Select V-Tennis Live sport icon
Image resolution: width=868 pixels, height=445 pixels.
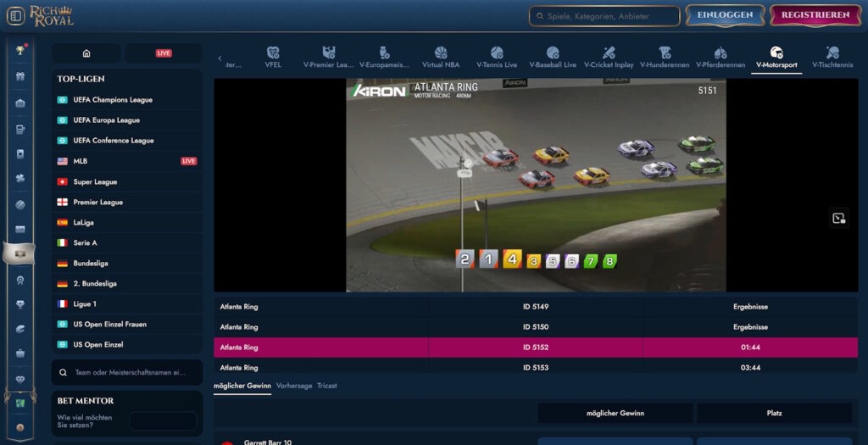pyautogui.click(x=497, y=57)
